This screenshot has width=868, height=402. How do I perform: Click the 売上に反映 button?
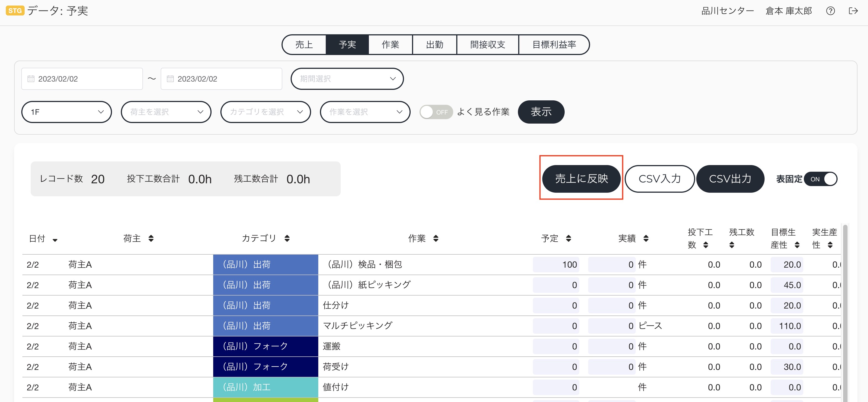tap(581, 179)
